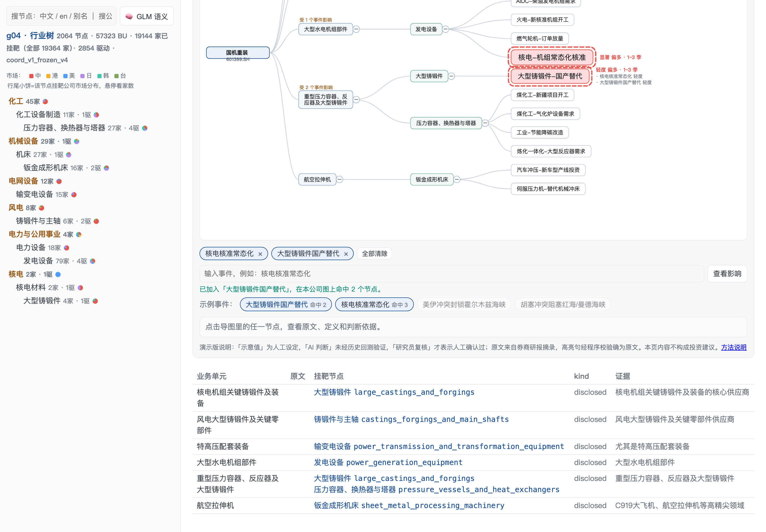Click the market pie icon next to 化工 45家
Image resolution: width=766 pixels, height=532 pixels.
pyautogui.click(x=45, y=101)
